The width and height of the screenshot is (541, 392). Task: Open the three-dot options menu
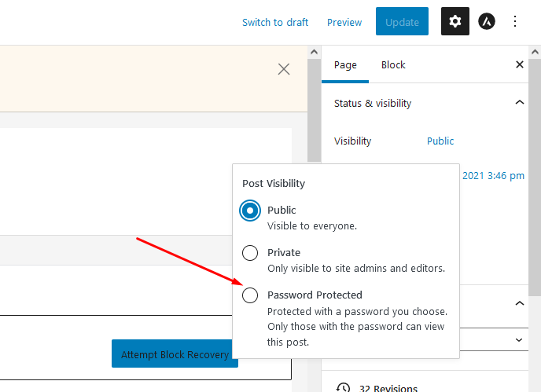tap(515, 21)
